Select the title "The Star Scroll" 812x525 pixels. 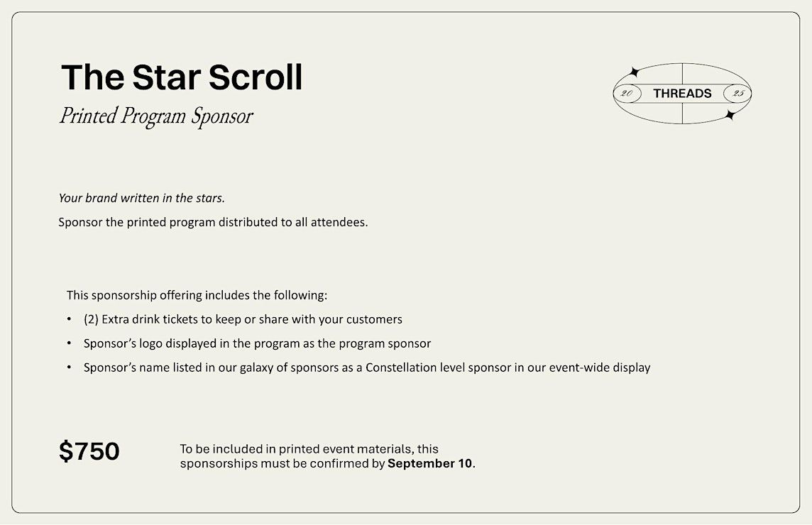click(x=181, y=77)
